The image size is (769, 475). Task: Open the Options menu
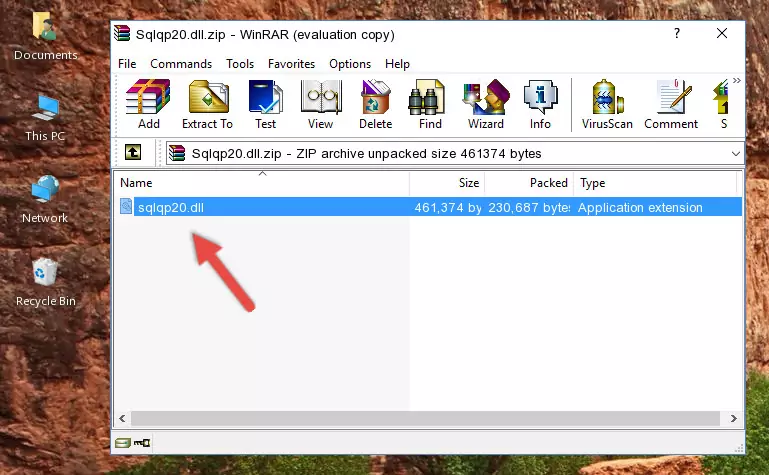coord(350,64)
